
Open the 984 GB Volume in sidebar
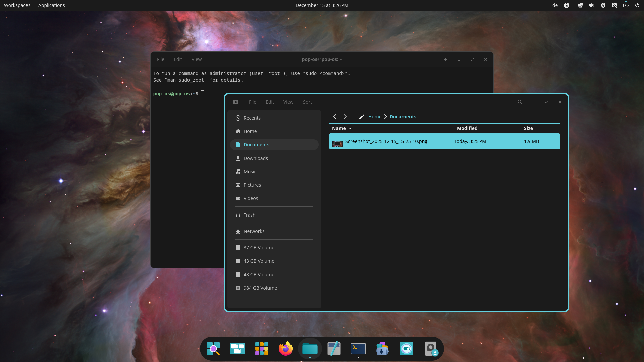click(x=260, y=288)
